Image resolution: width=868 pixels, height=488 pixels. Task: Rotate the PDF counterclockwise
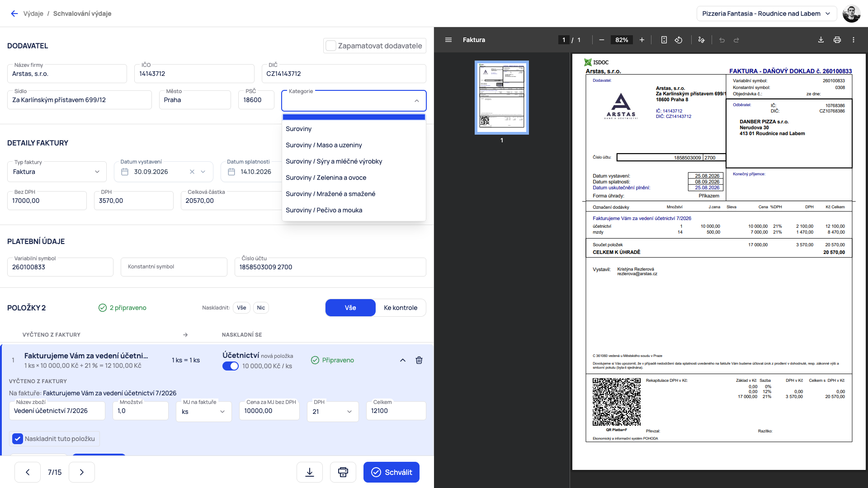(679, 40)
